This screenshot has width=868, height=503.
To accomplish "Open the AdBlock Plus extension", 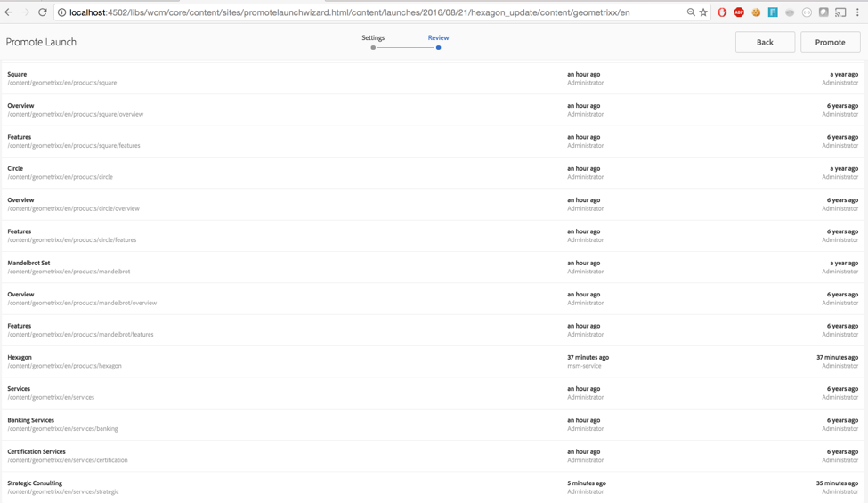I will pyautogui.click(x=739, y=12).
